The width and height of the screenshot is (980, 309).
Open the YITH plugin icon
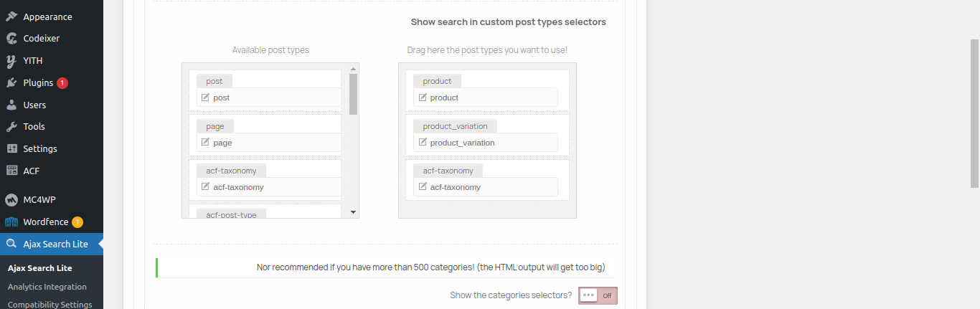tap(11, 61)
